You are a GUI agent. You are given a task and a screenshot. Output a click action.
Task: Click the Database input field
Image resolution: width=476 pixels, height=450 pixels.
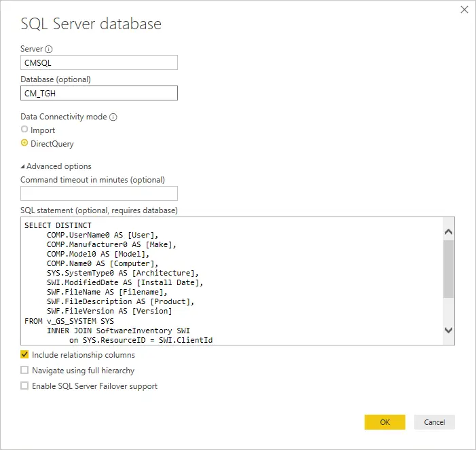pos(99,93)
